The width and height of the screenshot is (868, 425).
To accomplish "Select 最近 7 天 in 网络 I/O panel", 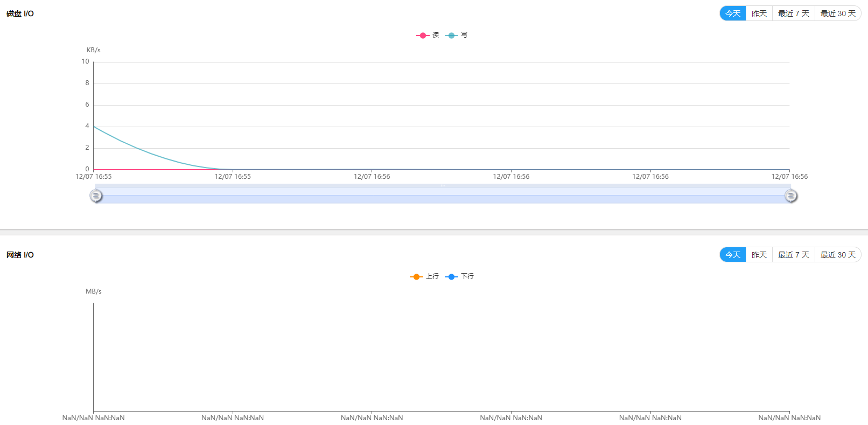I will [x=794, y=255].
